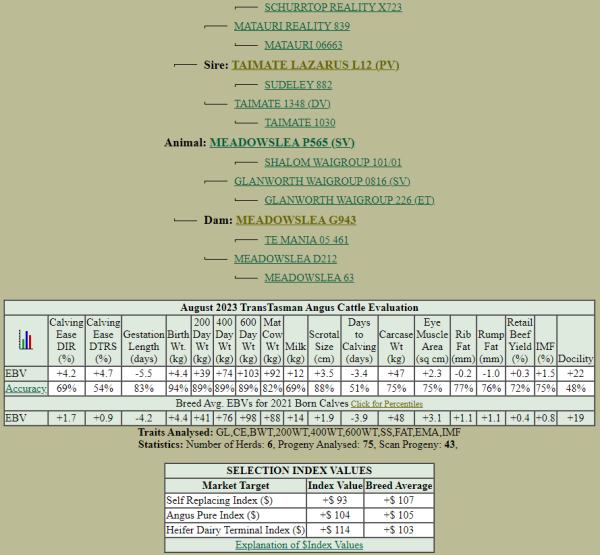Select the 51% Days to Calving accuracy
This screenshot has width=600, height=555.
pos(359,388)
